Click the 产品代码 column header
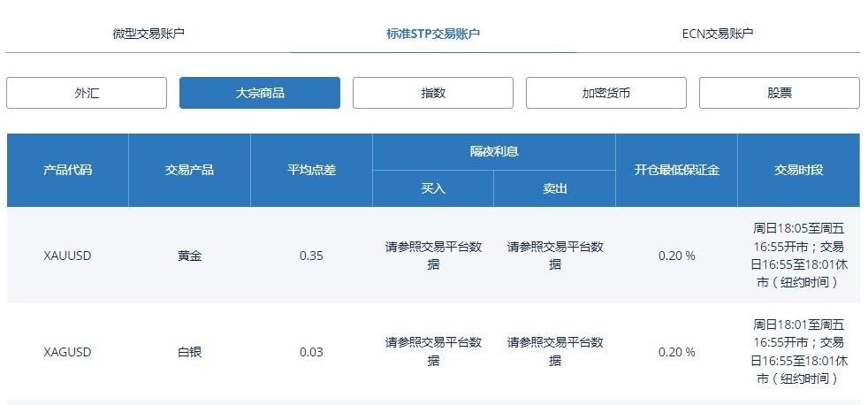This screenshot has height=405, width=868. 68,170
